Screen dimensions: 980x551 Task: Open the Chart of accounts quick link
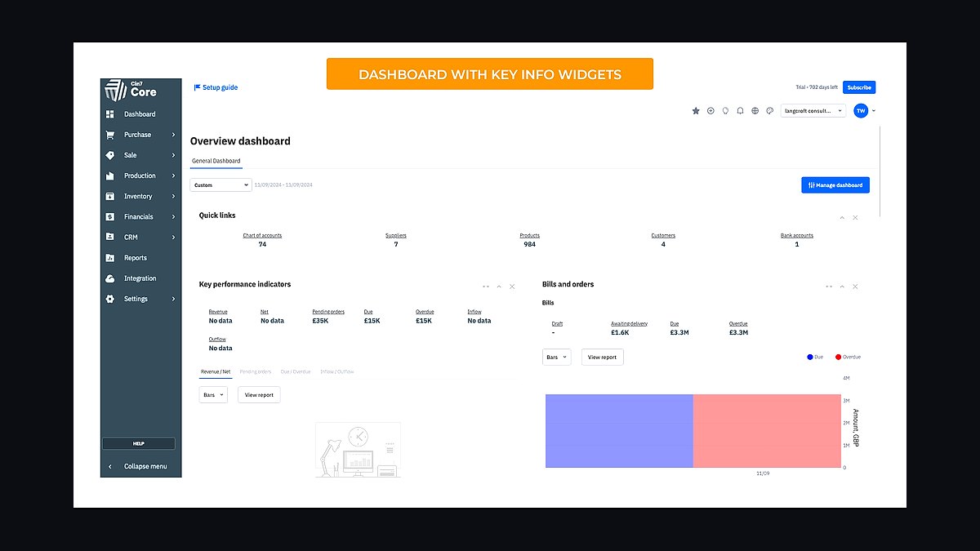click(262, 235)
